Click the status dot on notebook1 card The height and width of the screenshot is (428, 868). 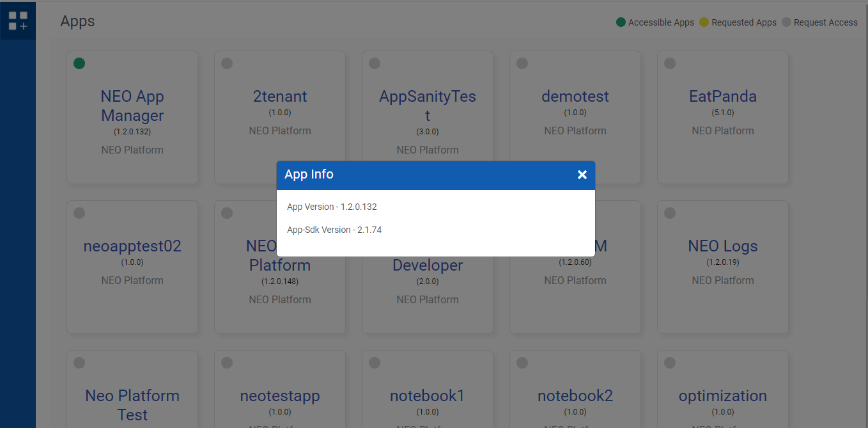(375, 363)
